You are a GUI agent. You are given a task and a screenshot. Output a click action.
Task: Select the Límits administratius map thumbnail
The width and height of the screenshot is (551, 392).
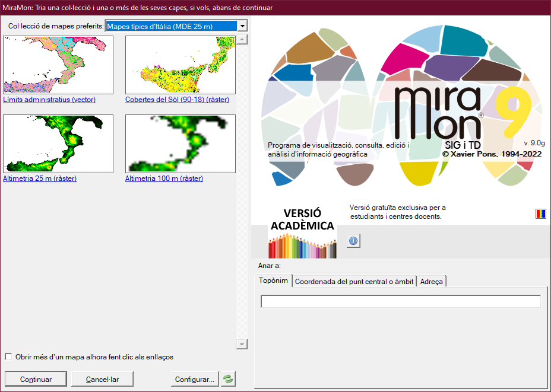tap(58, 65)
